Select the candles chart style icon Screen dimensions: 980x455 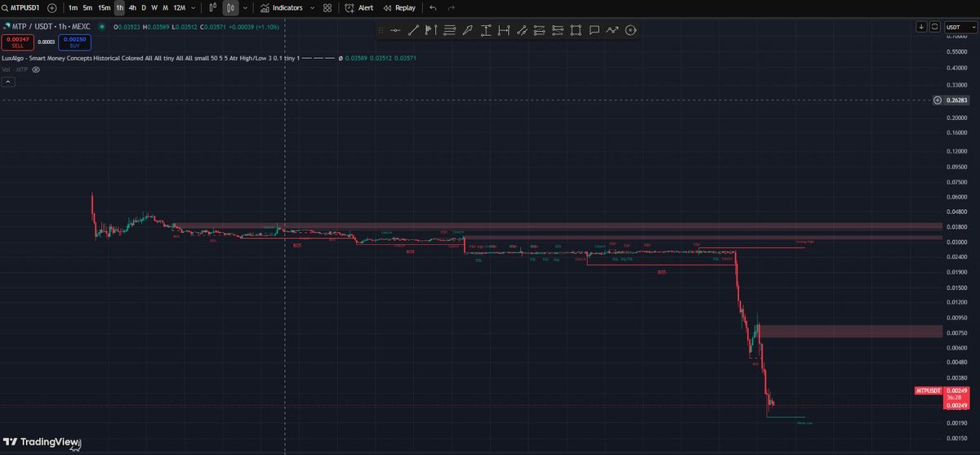(230, 7)
